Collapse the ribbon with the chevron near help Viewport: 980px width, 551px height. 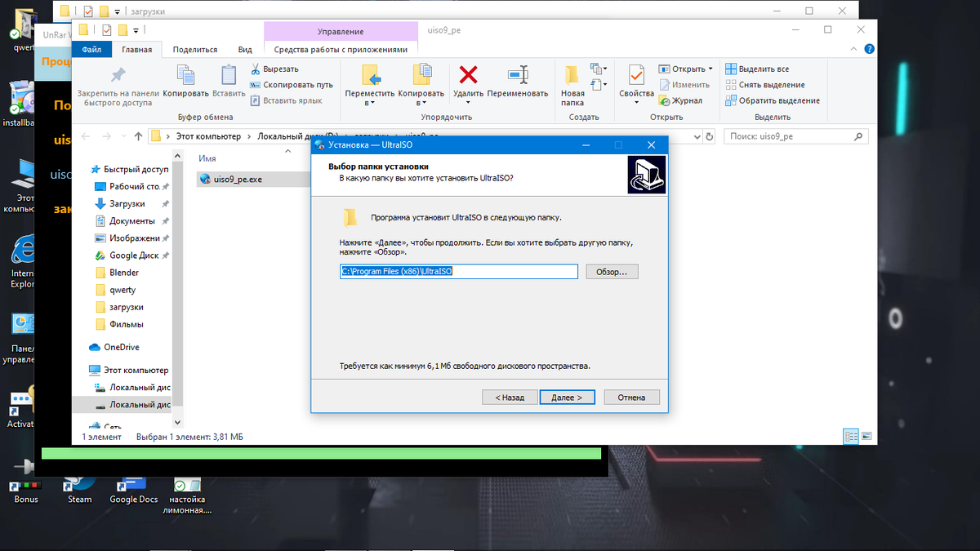(x=853, y=50)
